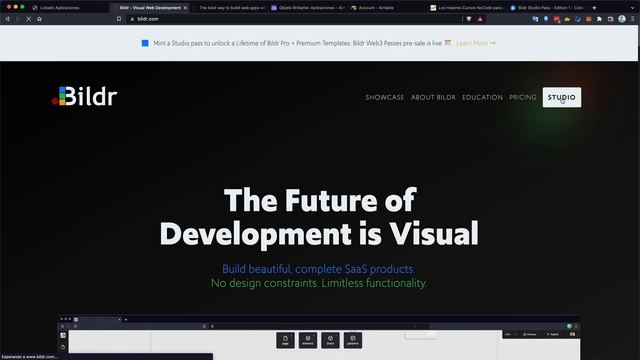Click the Brave Rewards triangle icon
The width and height of the screenshot is (640, 360).
tap(480, 19)
